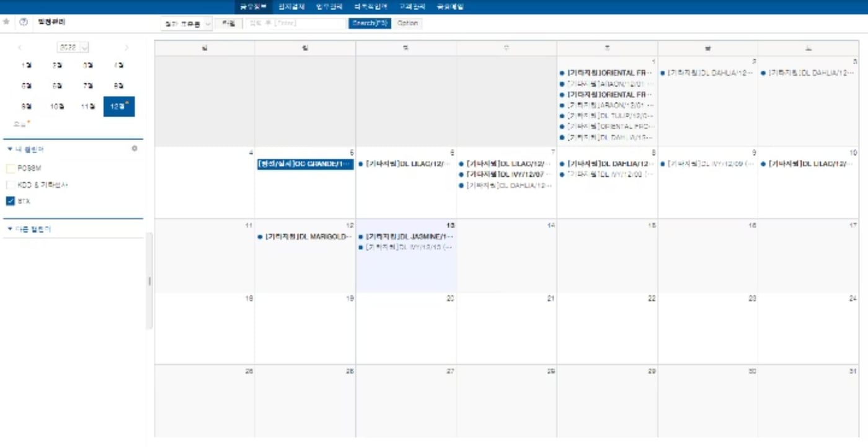Open the DL IVY/12/09 event on day 9
Viewport: 868px width, 447px height.
click(708, 164)
